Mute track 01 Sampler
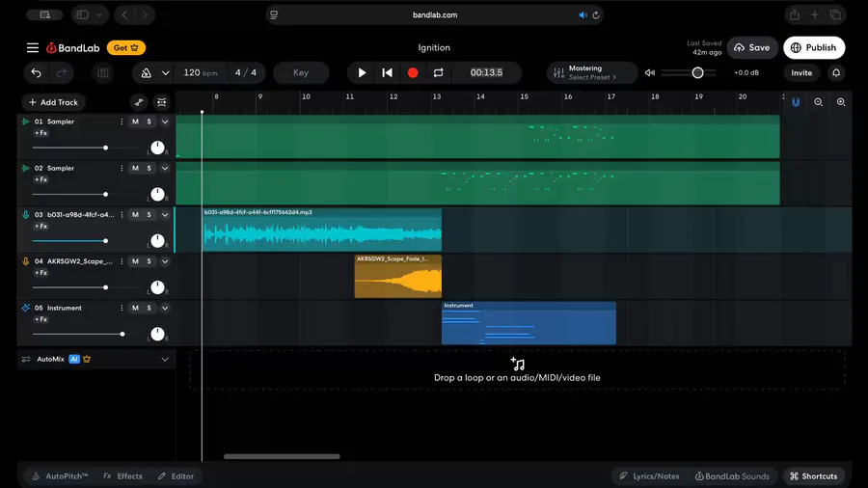Viewport: 868px width, 488px height. [135, 122]
